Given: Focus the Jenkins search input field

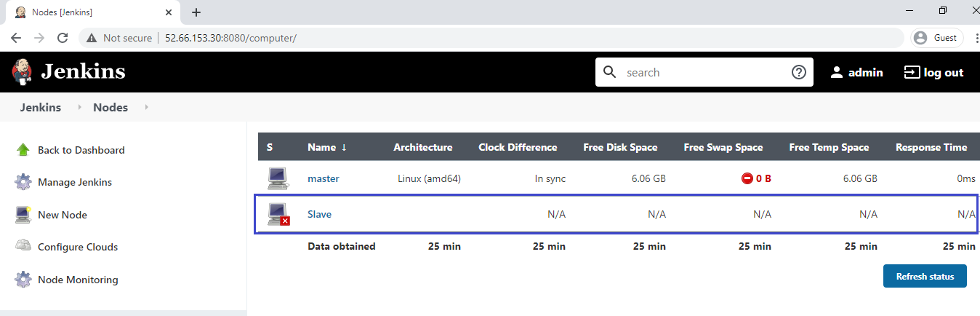Looking at the screenshot, I should (x=705, y=72).
